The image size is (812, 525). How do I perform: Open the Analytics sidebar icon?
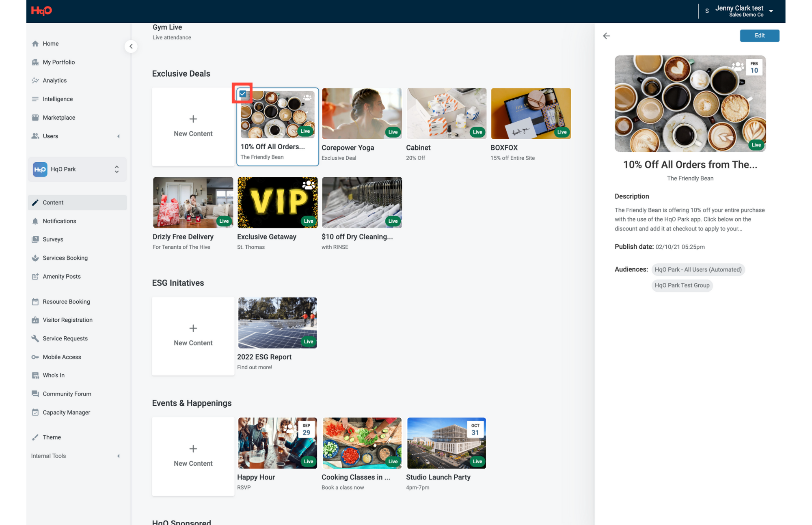[x=35, y=80]
